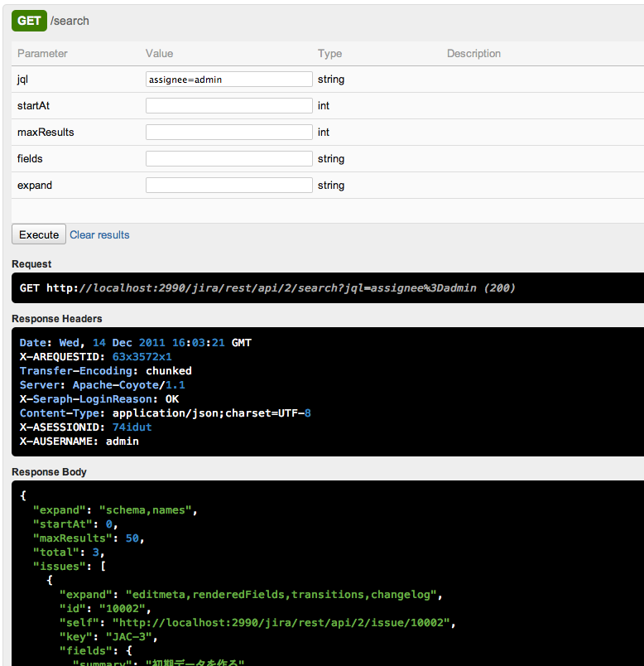Click the Clear results link
The image size is (644, 666).
coord(99,235)
